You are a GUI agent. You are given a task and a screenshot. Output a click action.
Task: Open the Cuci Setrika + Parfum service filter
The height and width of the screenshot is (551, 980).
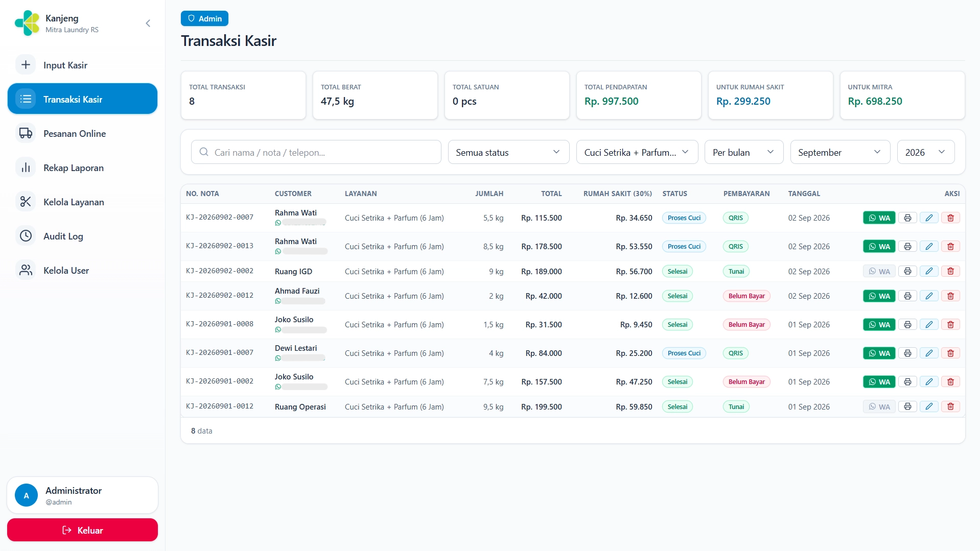click(637, 152)
